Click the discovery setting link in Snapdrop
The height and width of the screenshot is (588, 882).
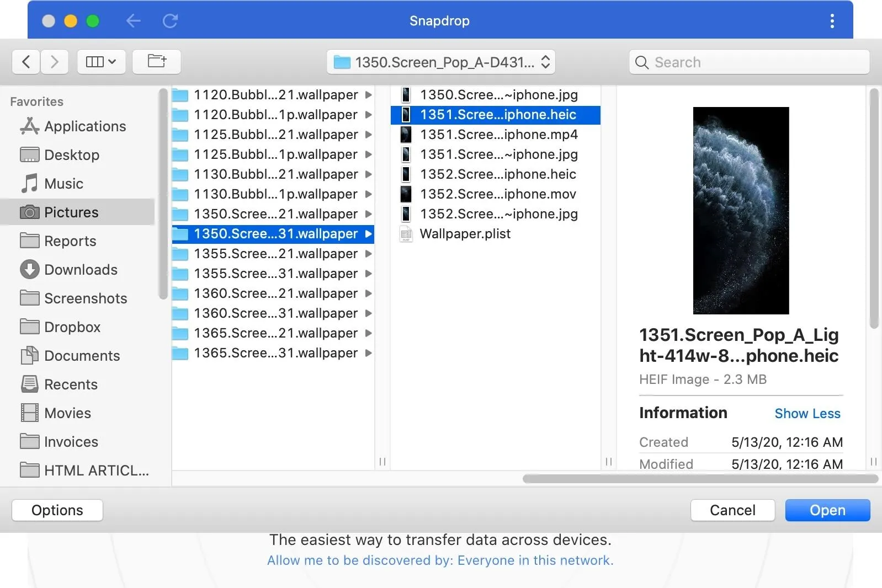(440, 560)
